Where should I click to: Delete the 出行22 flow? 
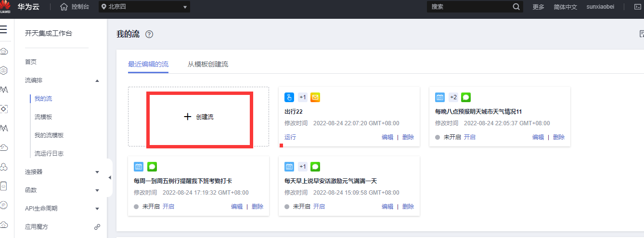[x=408, y=137]
